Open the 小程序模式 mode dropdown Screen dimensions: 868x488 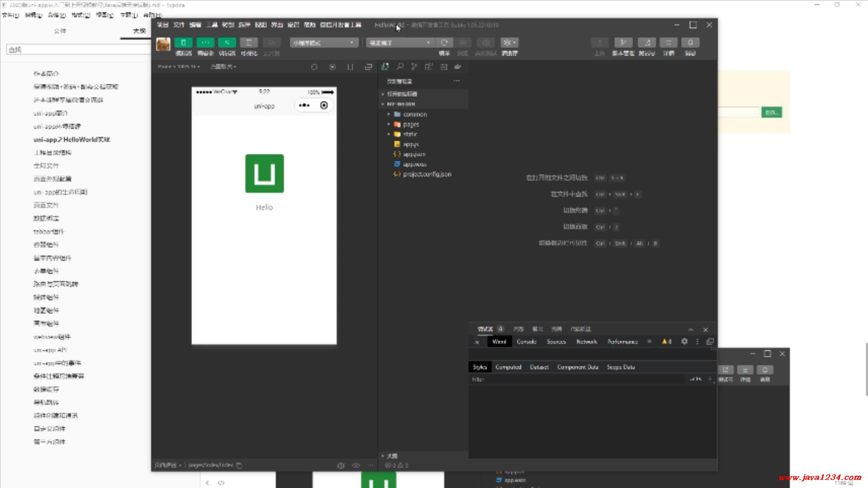(324, 42)
